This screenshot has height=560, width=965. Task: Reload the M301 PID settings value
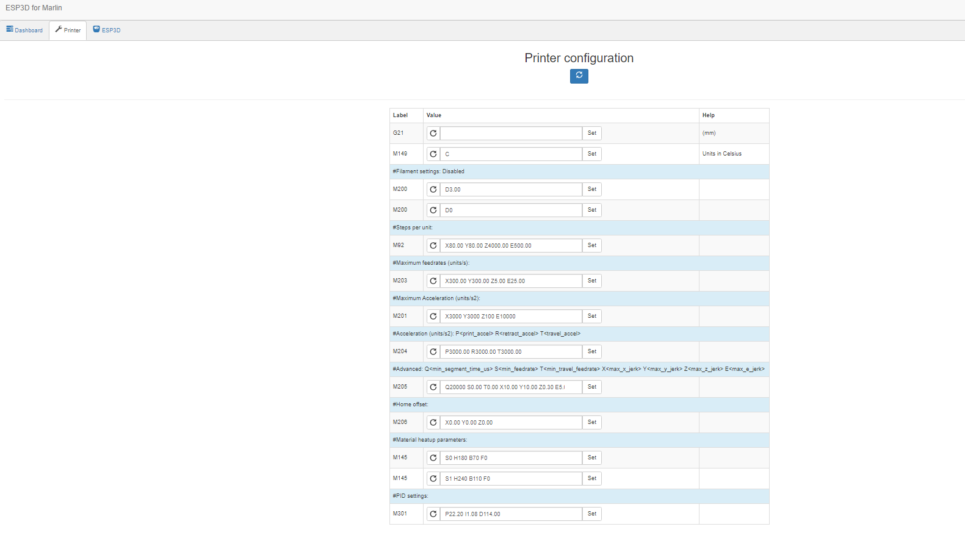click(x=433, y=514)
